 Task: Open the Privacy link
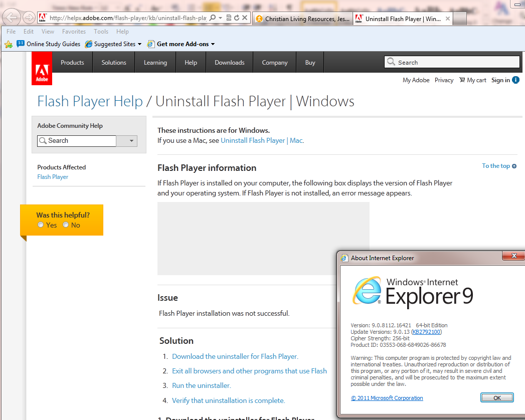444,80
